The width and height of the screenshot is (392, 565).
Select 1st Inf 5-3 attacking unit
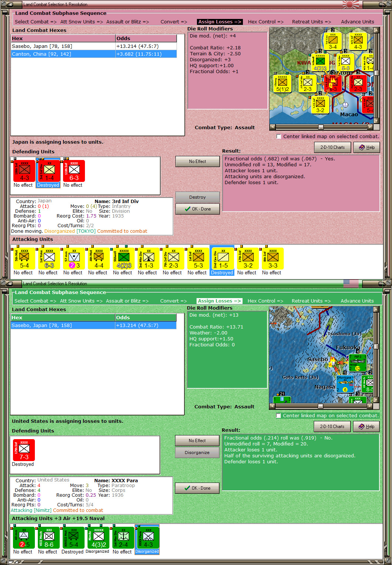(198, 259)
